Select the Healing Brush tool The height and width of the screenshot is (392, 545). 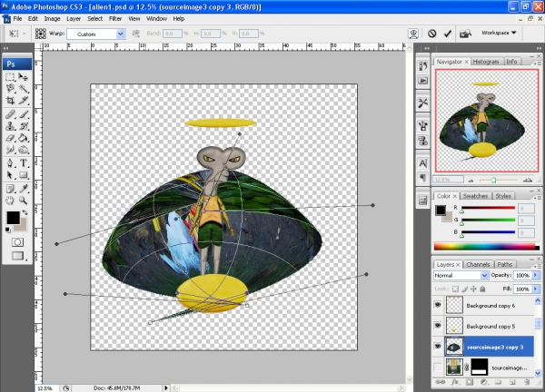10,114
